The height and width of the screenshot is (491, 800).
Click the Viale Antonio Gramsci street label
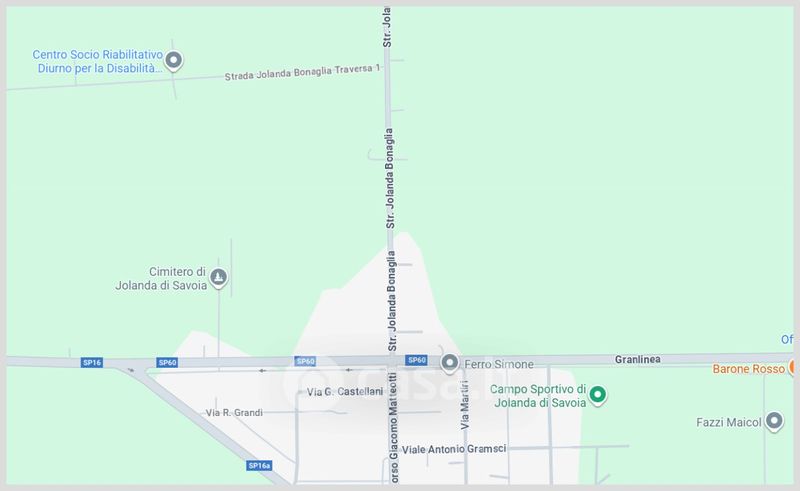click(x=454, y=449)
